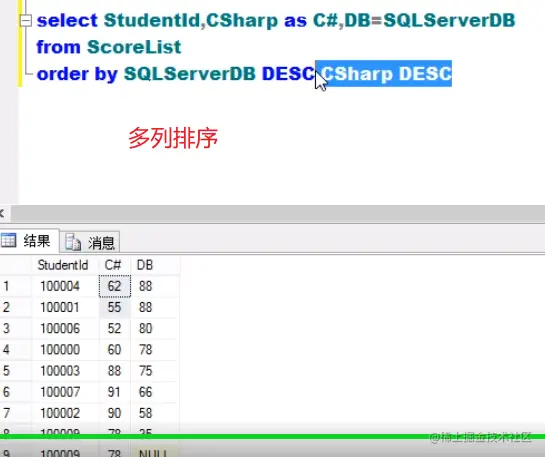Click cell 100001 in StudentId column
545x457 pixels.
pos(65,308)
